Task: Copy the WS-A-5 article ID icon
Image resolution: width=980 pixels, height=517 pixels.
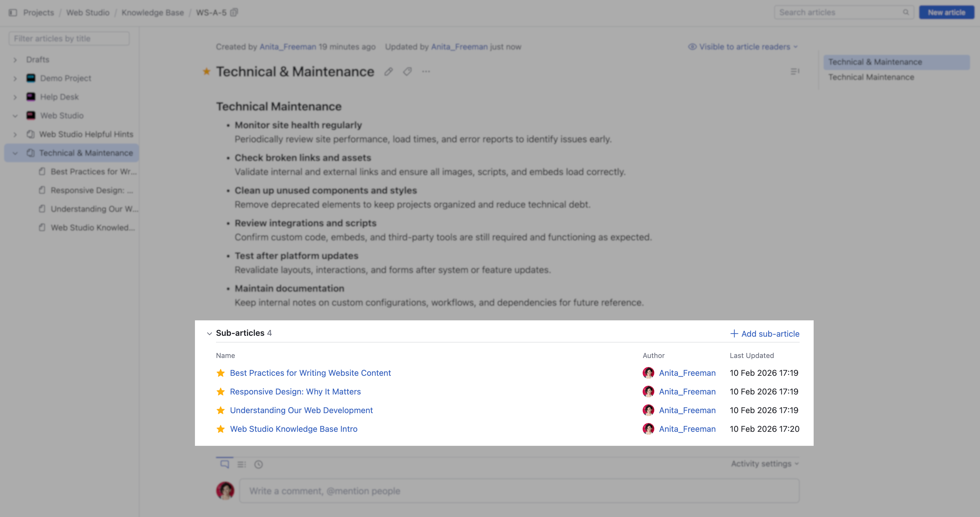Action: point(234,13)
